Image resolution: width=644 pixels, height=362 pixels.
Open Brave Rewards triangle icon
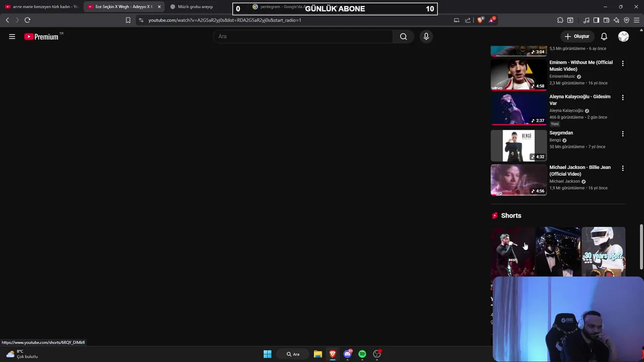pos(492,20)
